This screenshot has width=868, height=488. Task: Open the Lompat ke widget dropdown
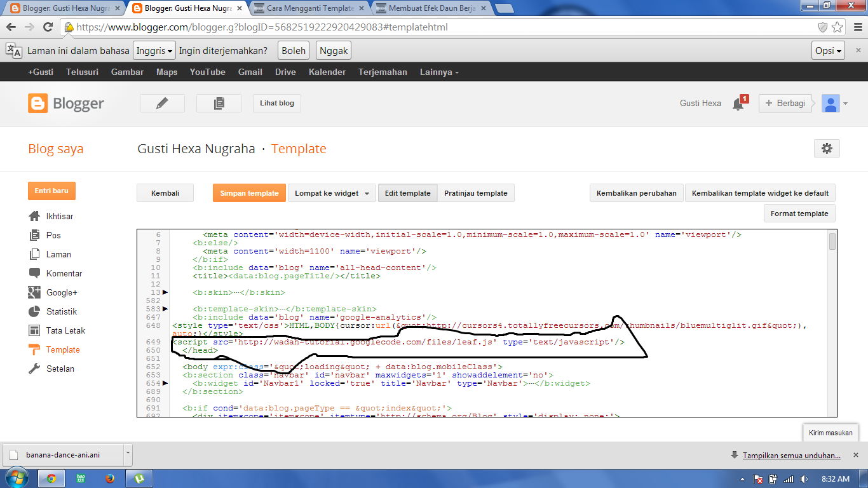click(332, 193)
